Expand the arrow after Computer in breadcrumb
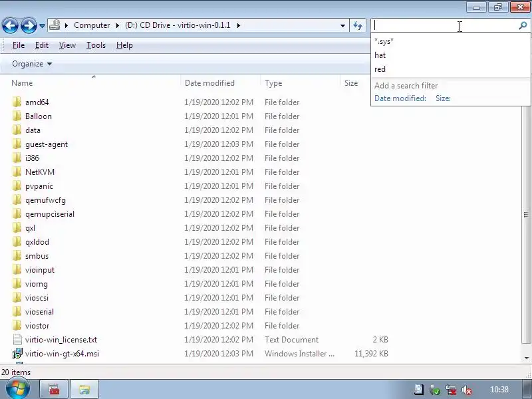Image resolution: width=532 pixels, height=399 pixels. (118, 25)
